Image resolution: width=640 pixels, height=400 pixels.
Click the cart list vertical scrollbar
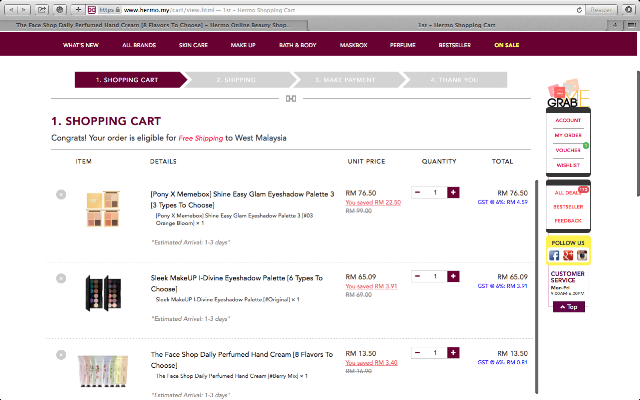pos(536,286)
